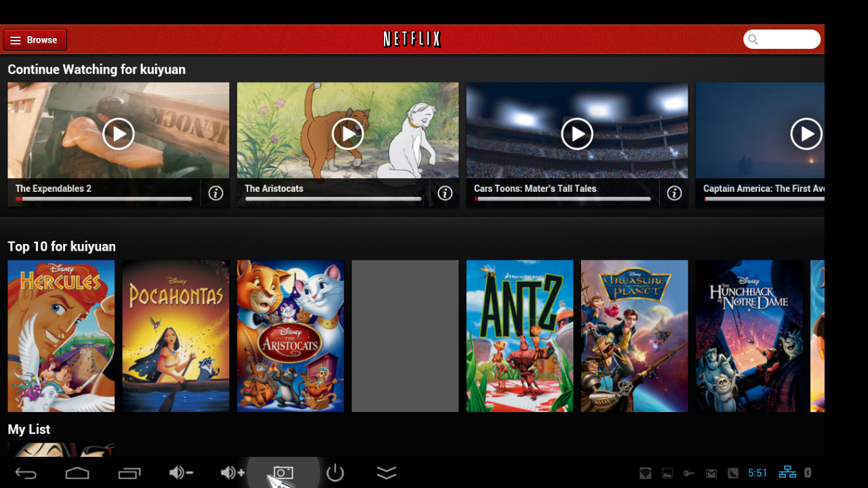Click the magnifying glass search icon
868x488 pixels.
pyautogui.click(x=753, y=39)
